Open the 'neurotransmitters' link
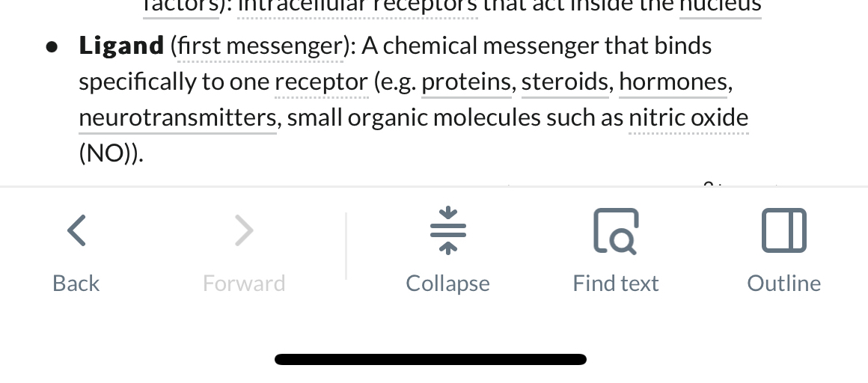 pos(177,118)
